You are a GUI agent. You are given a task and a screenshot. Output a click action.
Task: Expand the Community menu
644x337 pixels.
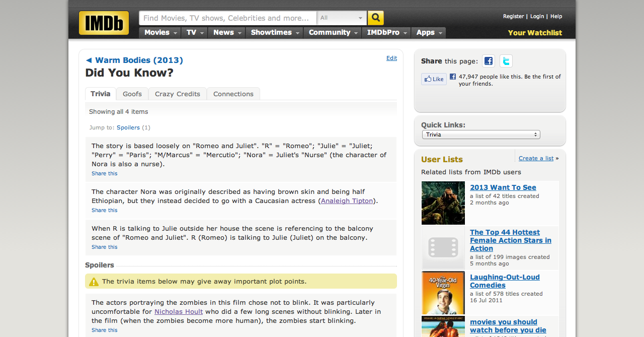[x=333, y=32]
